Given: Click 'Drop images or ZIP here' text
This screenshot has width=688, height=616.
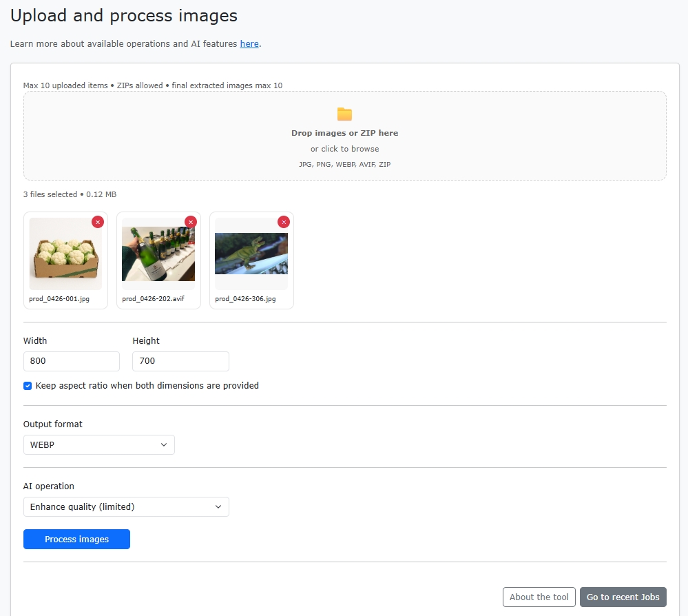Looking at the screenshot, I should point(345,133).
